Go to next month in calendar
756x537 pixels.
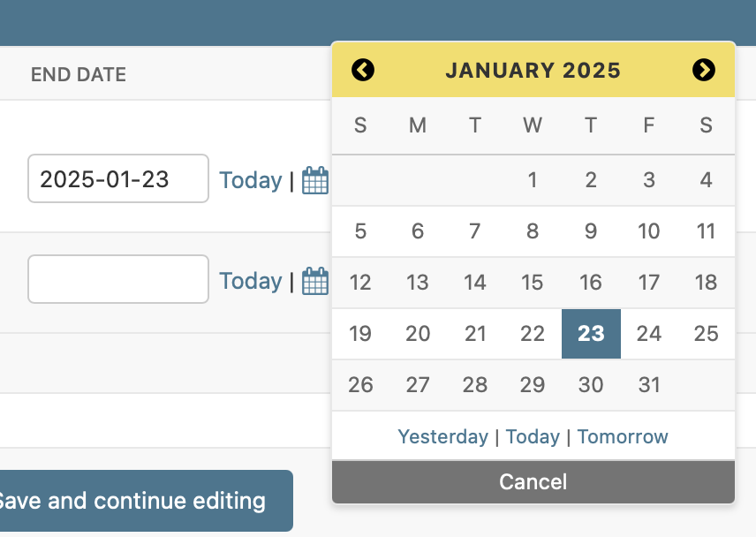(x=703, y=70)
